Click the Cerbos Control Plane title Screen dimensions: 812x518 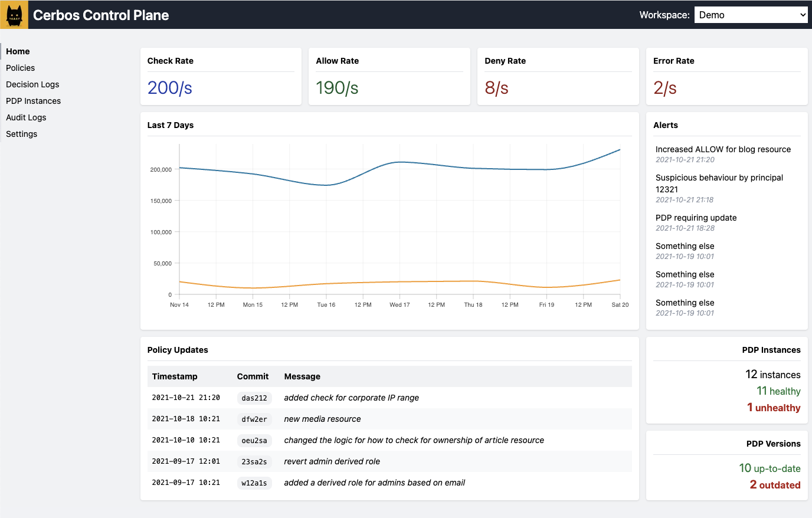point(101,15)
